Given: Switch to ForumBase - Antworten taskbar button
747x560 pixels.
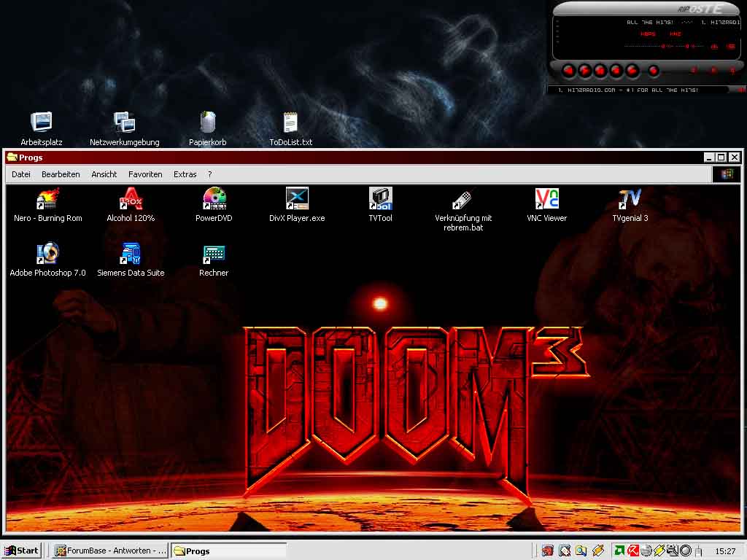Looking at the screenshot, I should (x=109, y=551).
